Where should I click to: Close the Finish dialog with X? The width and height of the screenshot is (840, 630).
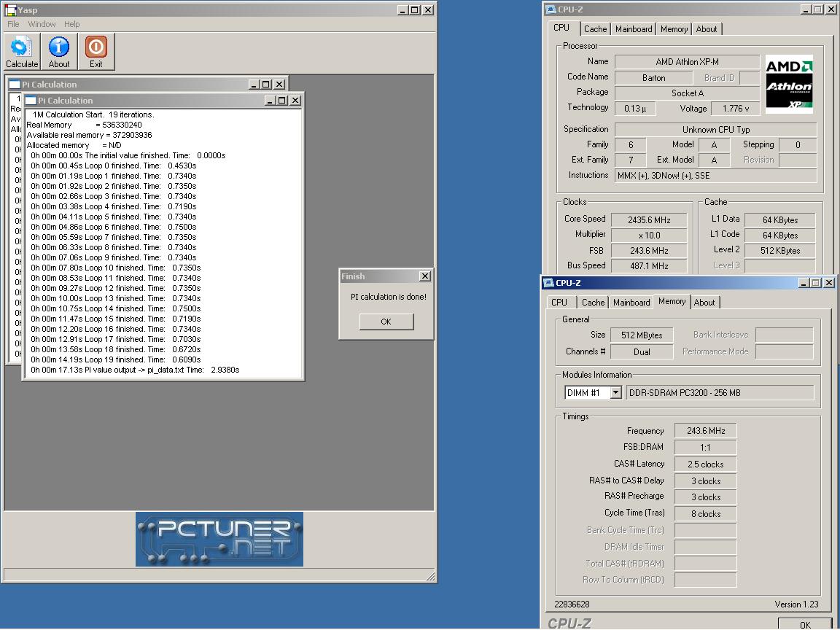pos(425,276)
